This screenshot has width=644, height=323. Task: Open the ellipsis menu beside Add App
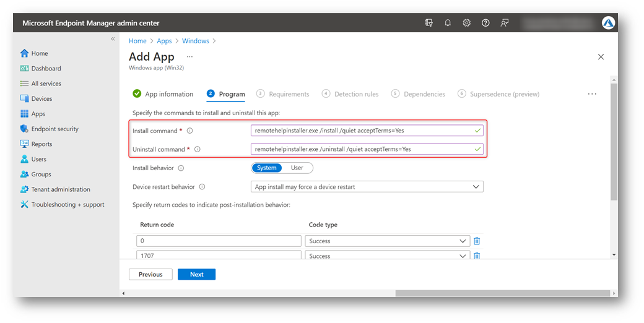point(189,57)
